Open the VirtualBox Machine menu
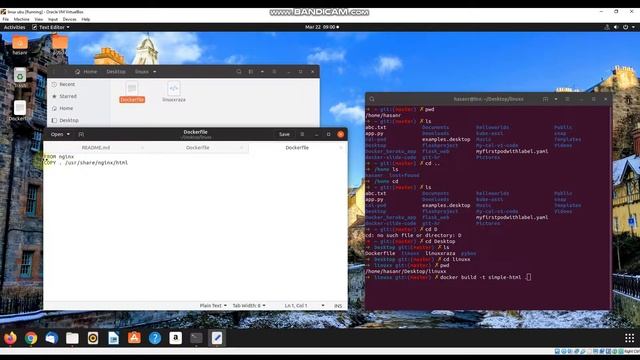Image resolution: width=640 pixels, height=360 pixels. tap(21, 19)
